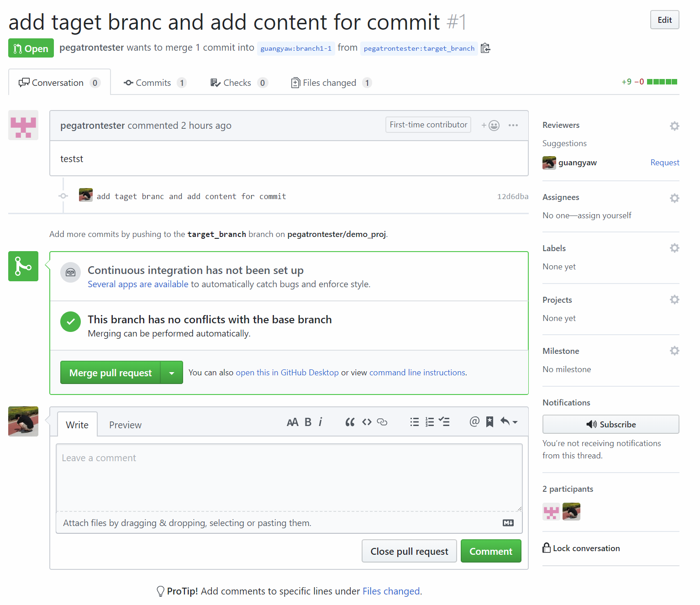The height and width of the screenshot is (605, 700).
Task: Mention a user with the @ icon
Action: click(x=474, y=421)
